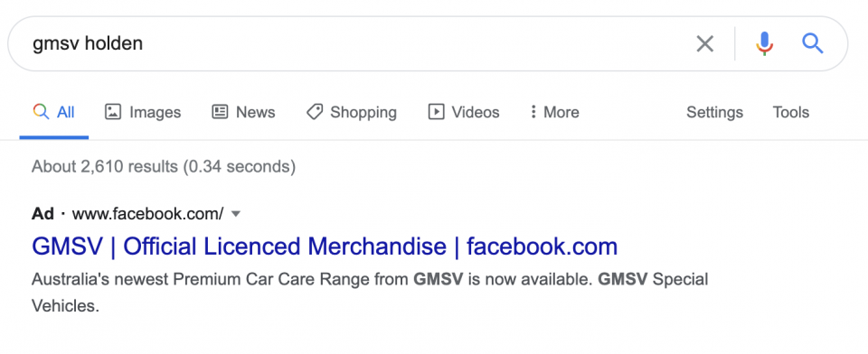Click the Images tab picture icon
868x354 pixels.
pos(113,112)
